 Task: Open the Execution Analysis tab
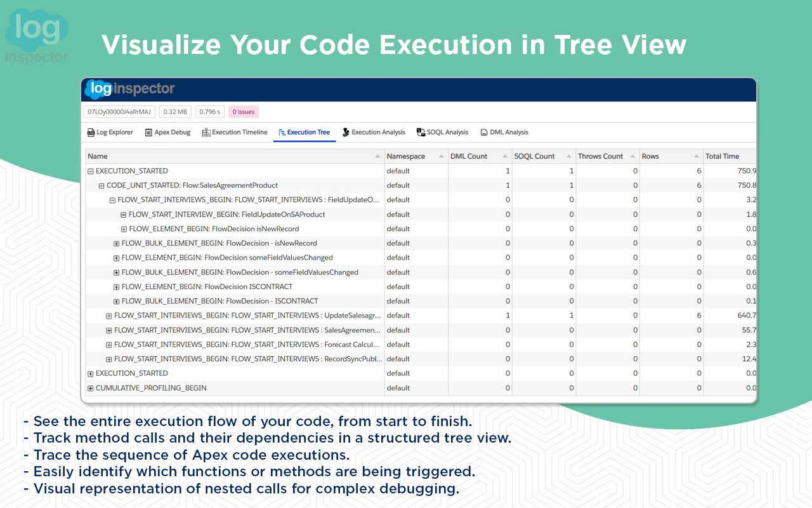[374, 132]
